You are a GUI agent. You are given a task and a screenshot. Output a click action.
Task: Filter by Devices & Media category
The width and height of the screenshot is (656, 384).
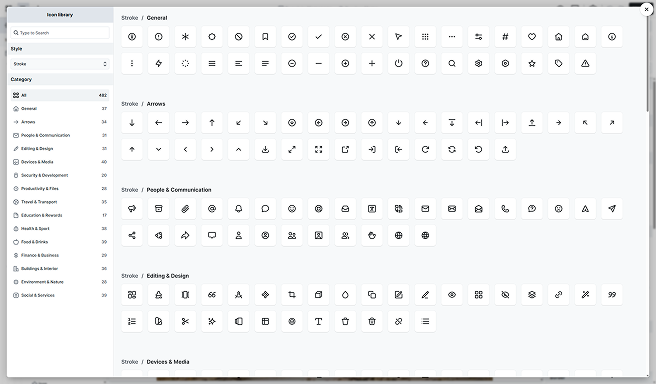coord(60,162)
